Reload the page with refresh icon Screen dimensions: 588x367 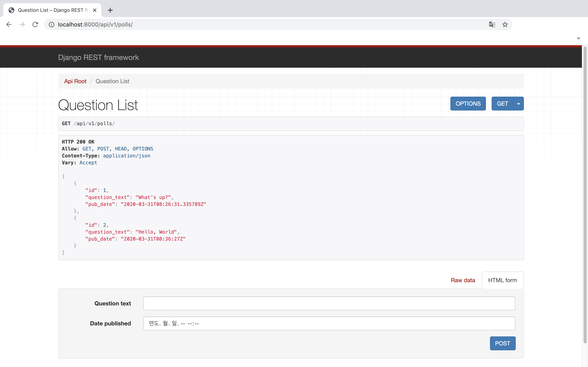tap(35, 24)
